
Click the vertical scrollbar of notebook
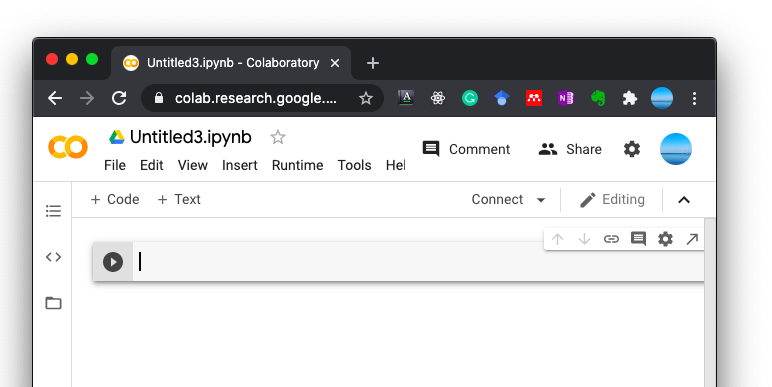click(x=709, y=302)
